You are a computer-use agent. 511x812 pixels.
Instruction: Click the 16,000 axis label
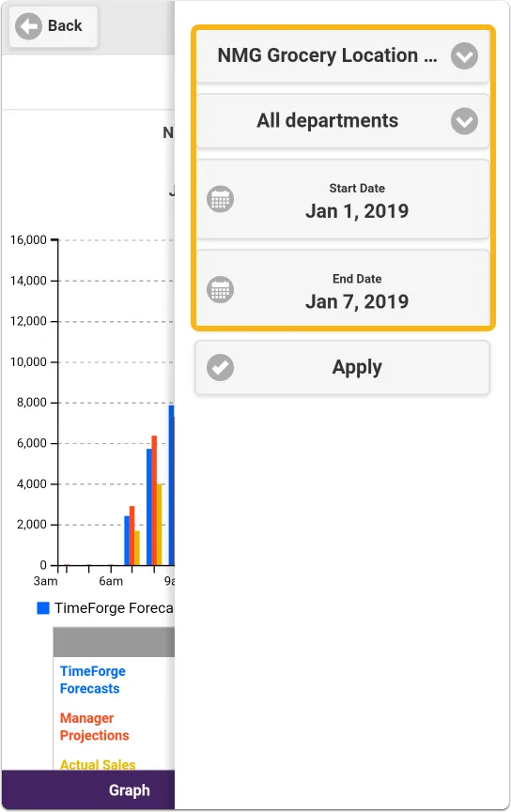[28, 239]
